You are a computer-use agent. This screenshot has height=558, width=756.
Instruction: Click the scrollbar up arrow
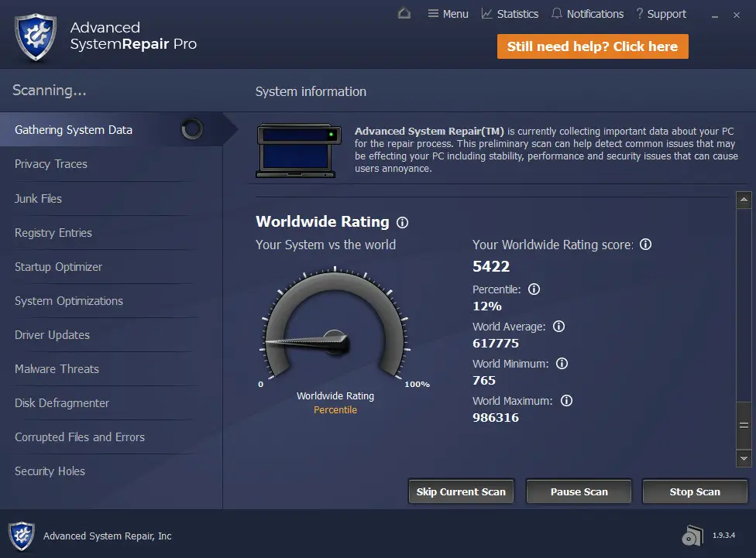coord(744,200)
